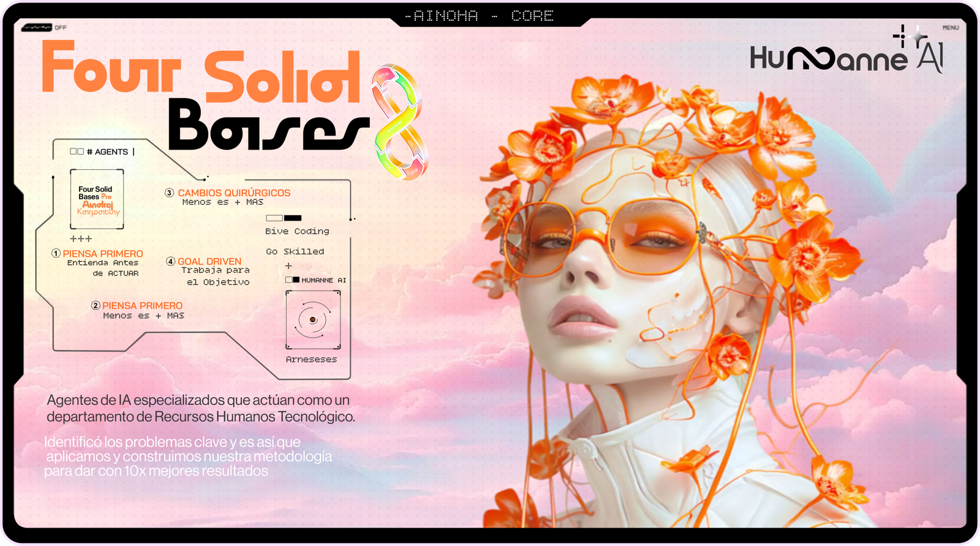Select the AINOHA - CORE top tab
This screenshot has height=546, width=980.
click(x=479, y=16)
